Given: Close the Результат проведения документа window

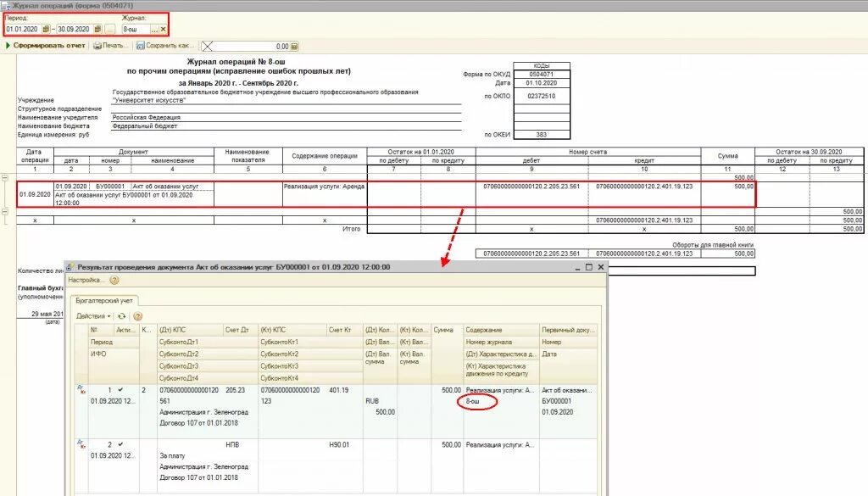Looking at the screenshot, I should (x=601, y=267).
